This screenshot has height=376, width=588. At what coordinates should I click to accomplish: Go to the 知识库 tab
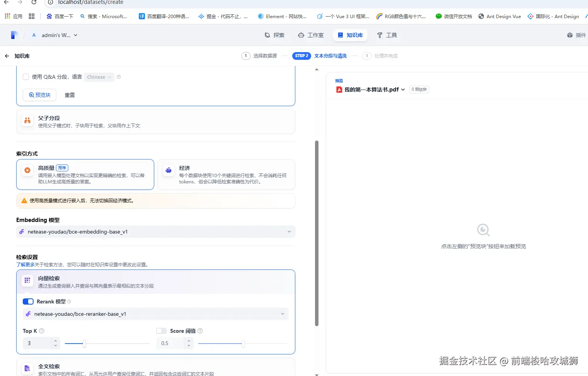[350, 35]
